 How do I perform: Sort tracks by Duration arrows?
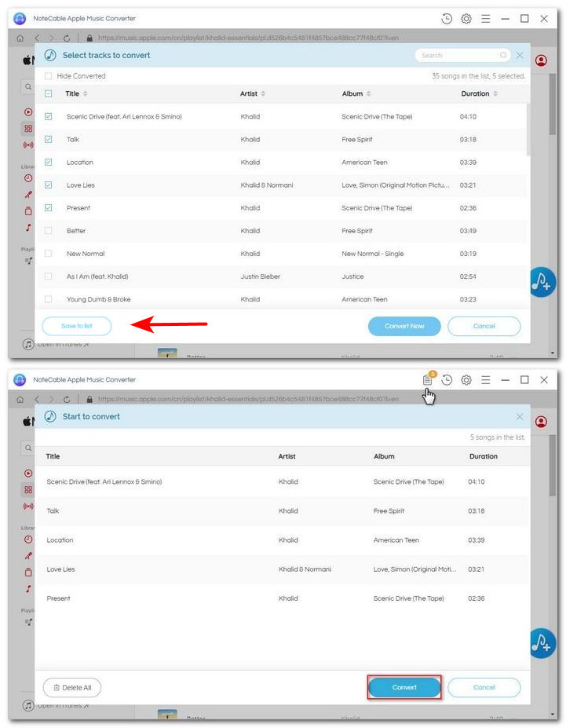tap(495, 93)
